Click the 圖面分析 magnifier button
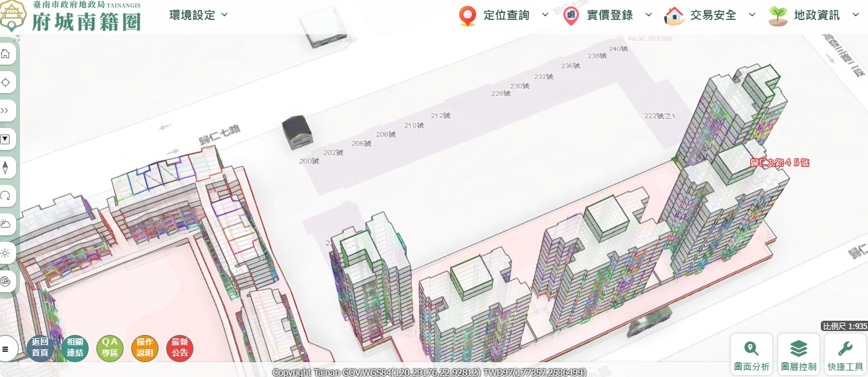Viewport: 868px width, 377px height. click(751, 354)
